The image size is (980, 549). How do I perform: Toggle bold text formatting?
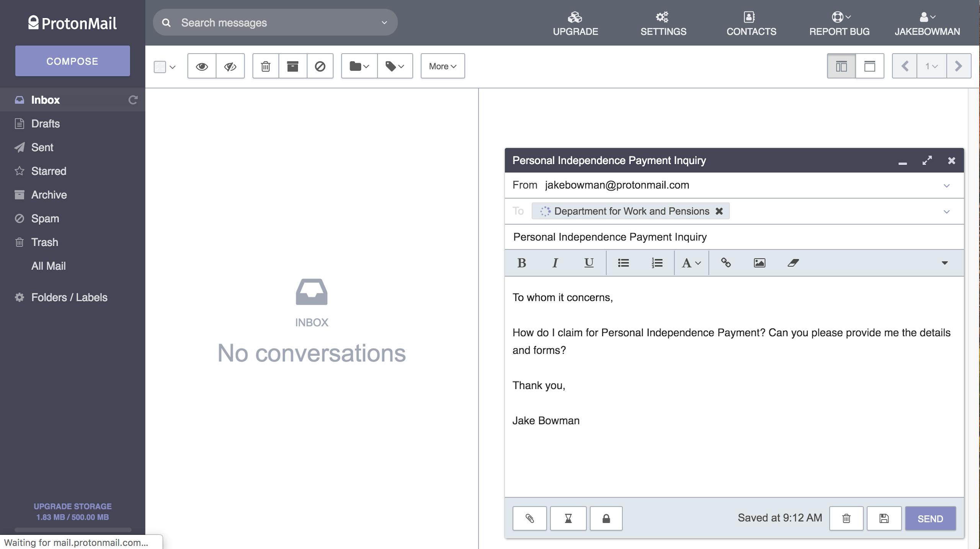point(521,263)
